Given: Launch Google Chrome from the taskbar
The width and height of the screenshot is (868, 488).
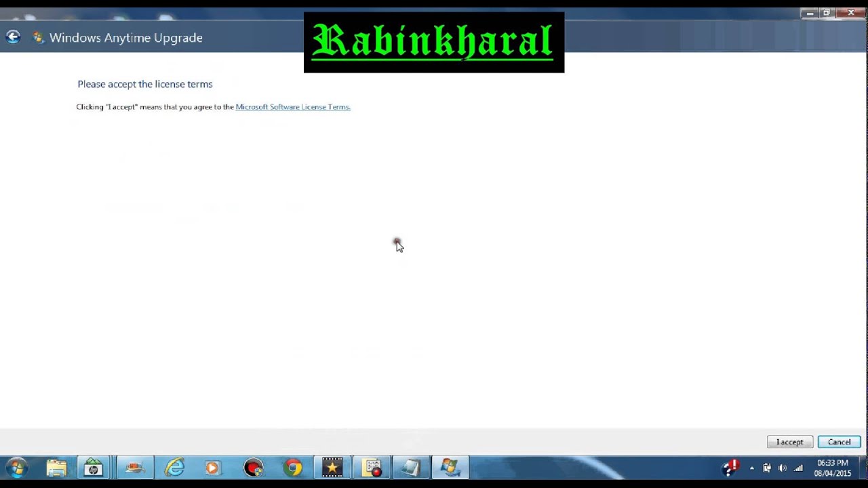Looking at the screenshot, I should click(293, 468).
